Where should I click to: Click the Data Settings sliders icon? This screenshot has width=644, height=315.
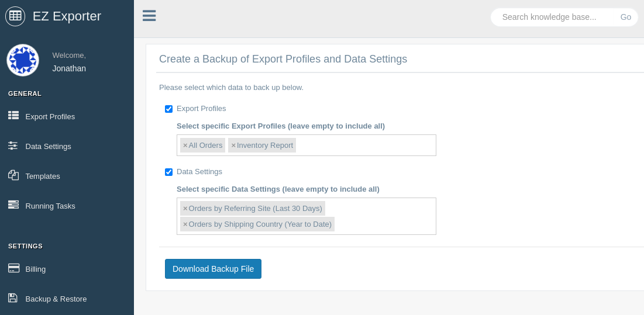tap(13, 145)
